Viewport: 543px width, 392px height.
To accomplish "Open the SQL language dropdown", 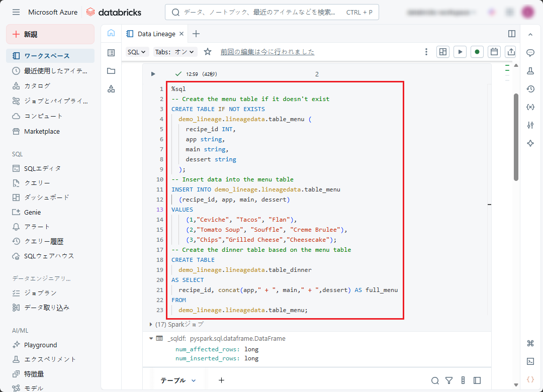I will click(137, 52).
